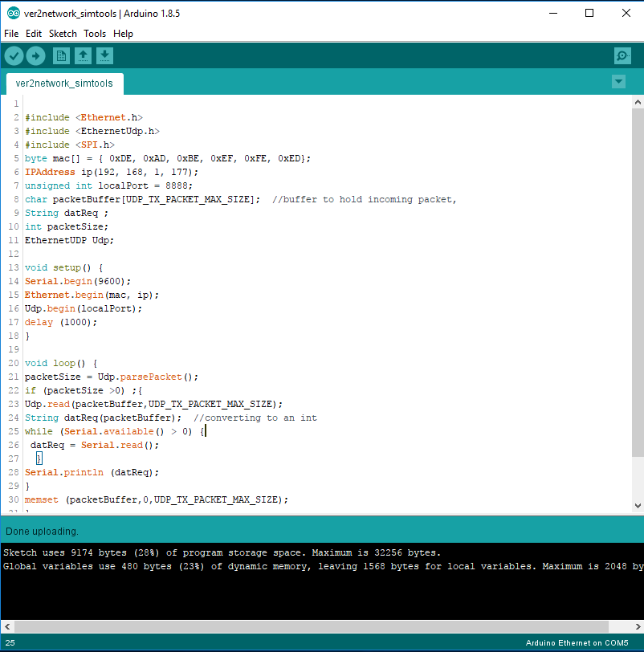Click the 'Sketch uses 9174 bytes' console line
This screenshot has width=644, height=652.
(x=222, y=552)
